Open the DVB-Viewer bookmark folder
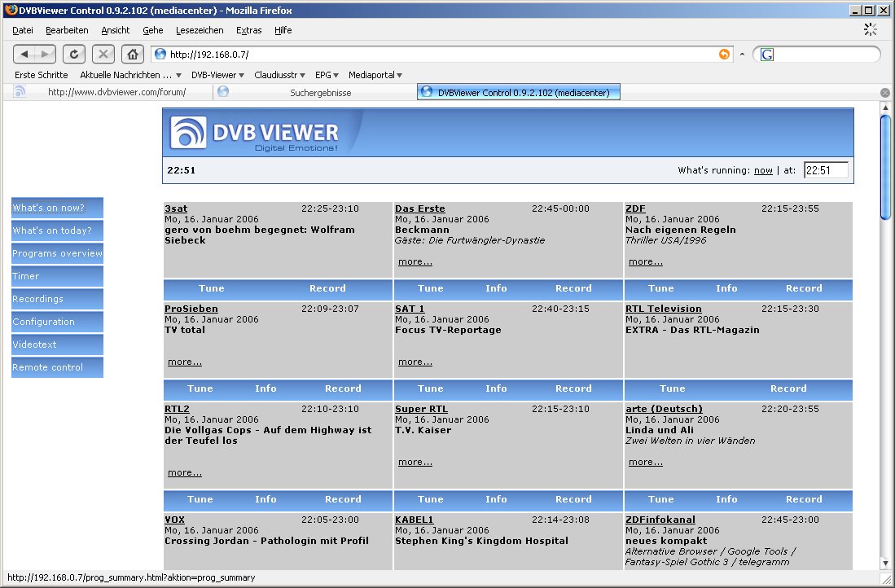Screen dimensions: 895x588 [217, 75]
